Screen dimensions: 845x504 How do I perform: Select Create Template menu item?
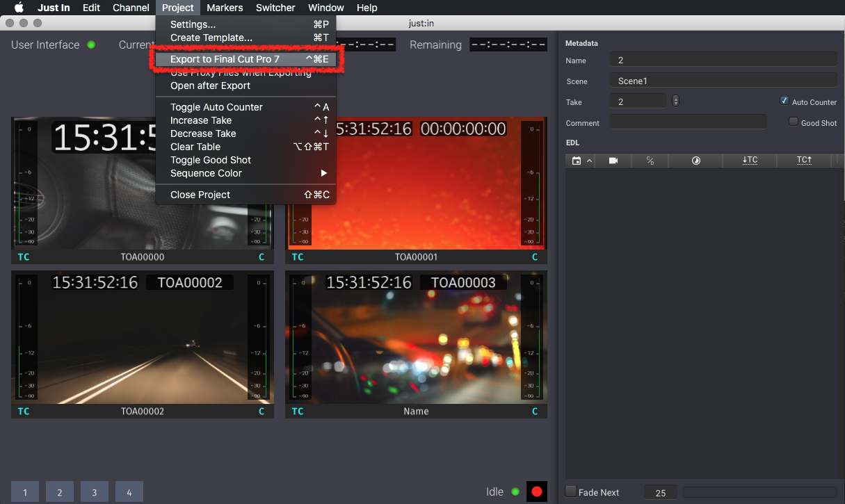coord(246,38)
